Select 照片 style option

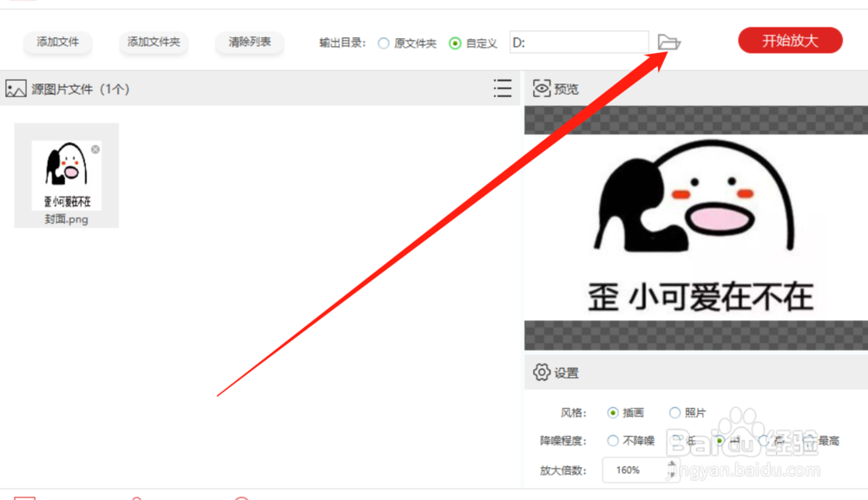674,412
